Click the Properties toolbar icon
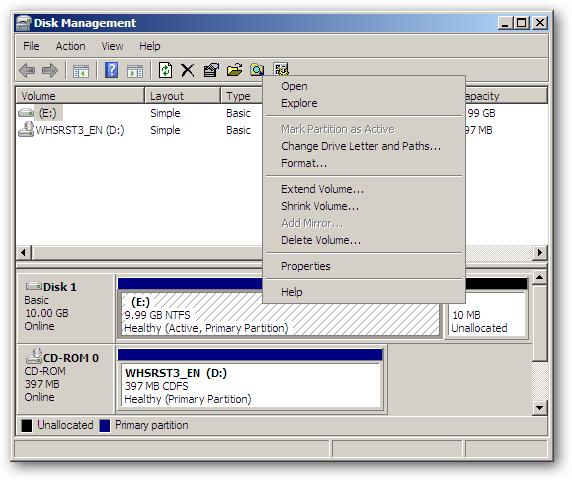 (211, 70)
